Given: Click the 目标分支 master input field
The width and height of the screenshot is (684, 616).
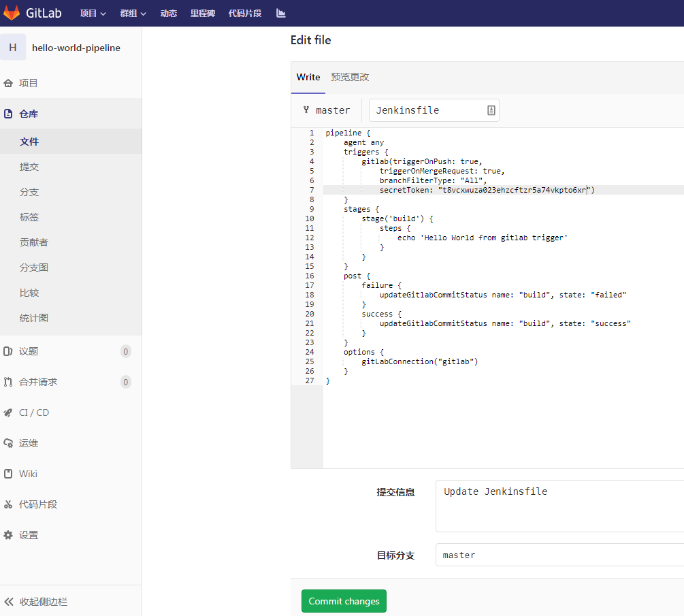Looking at the screenshot, I should (559, 555).
